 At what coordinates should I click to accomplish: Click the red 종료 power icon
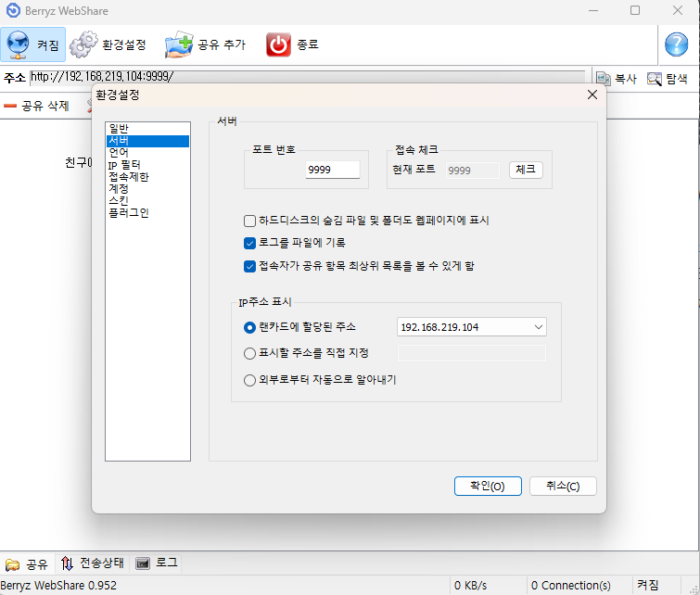pos(278,44)
